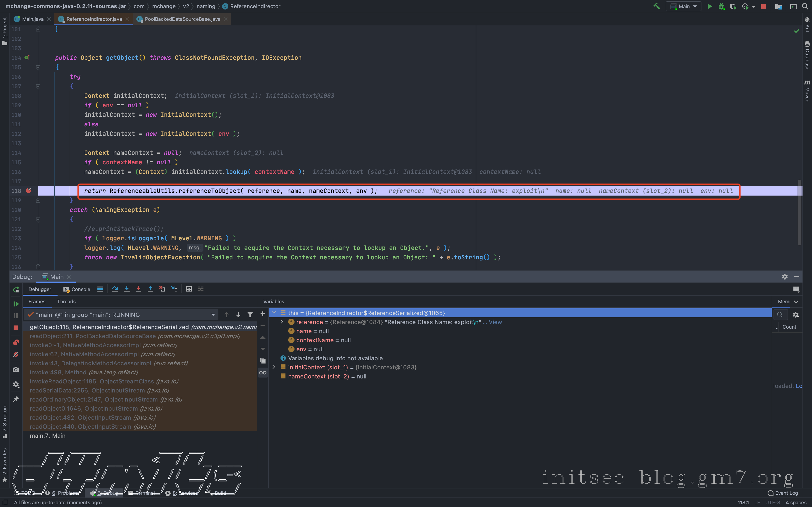
Task: Expand the reference variable node
Action: 282,322
